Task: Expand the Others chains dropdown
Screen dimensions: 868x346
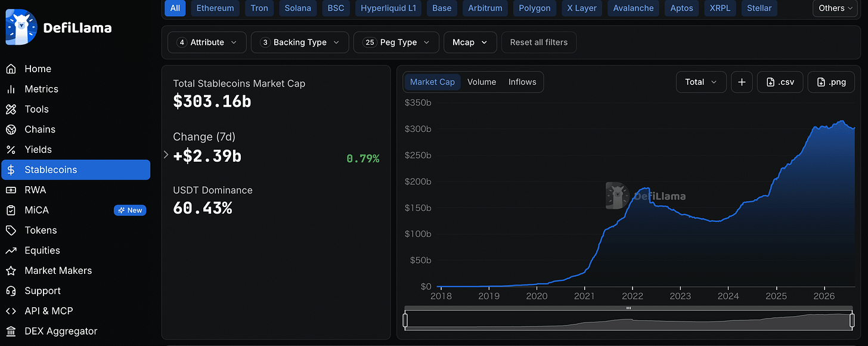Action: pos(835,8)
